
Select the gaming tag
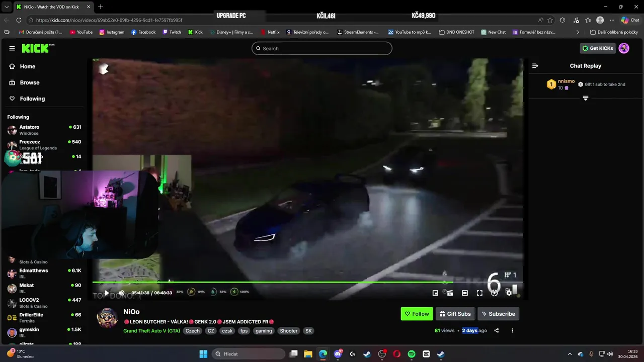264,331
